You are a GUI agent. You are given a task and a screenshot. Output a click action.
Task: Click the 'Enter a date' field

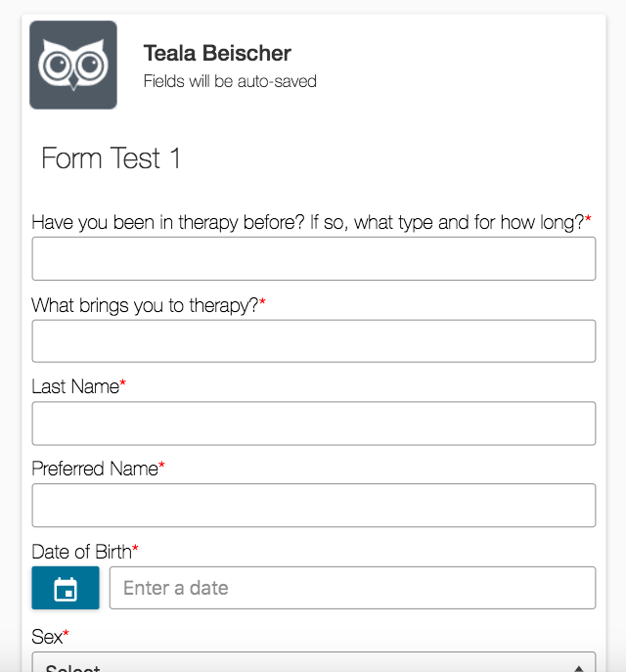click(352, 588)
